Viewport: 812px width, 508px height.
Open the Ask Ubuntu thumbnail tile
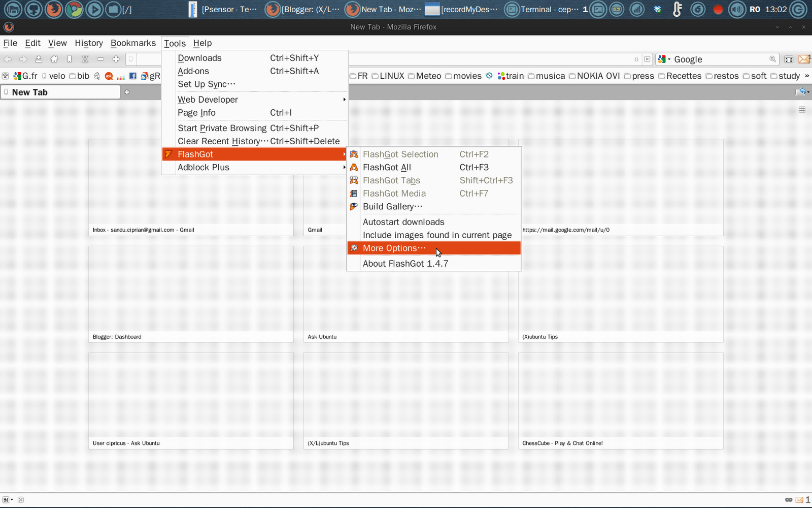tap(406, 294)
